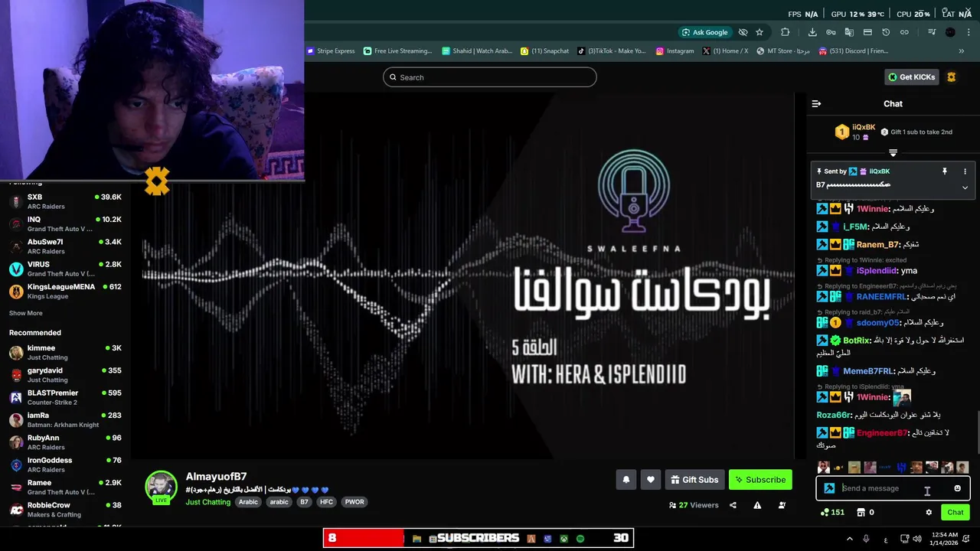
Task: Click the HFC stream tag
Action: [326, 502]
